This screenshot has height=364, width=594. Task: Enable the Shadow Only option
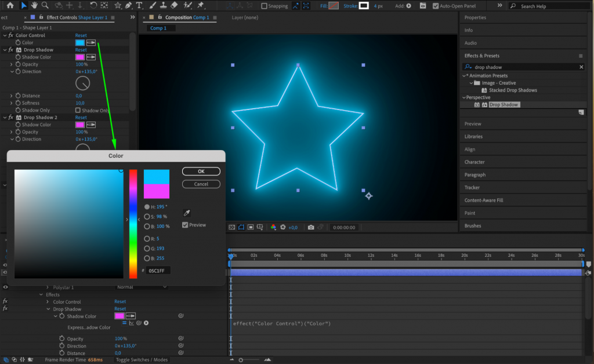coord(78,110)
